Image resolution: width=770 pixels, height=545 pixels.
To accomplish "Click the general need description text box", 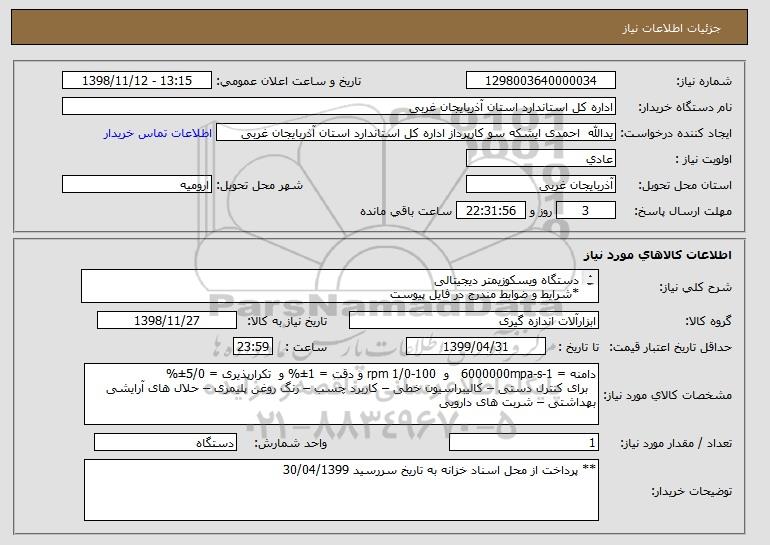I will pos(340,286).
